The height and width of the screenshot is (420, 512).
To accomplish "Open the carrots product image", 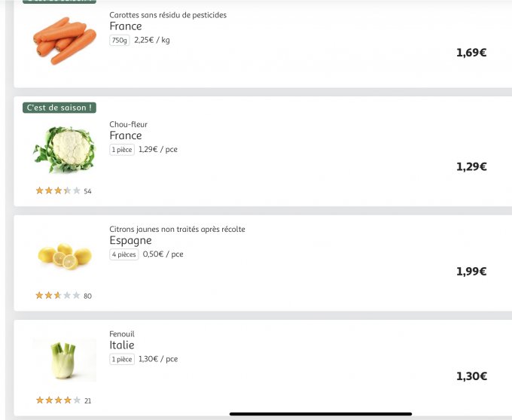I will click(x=64, y=41).
